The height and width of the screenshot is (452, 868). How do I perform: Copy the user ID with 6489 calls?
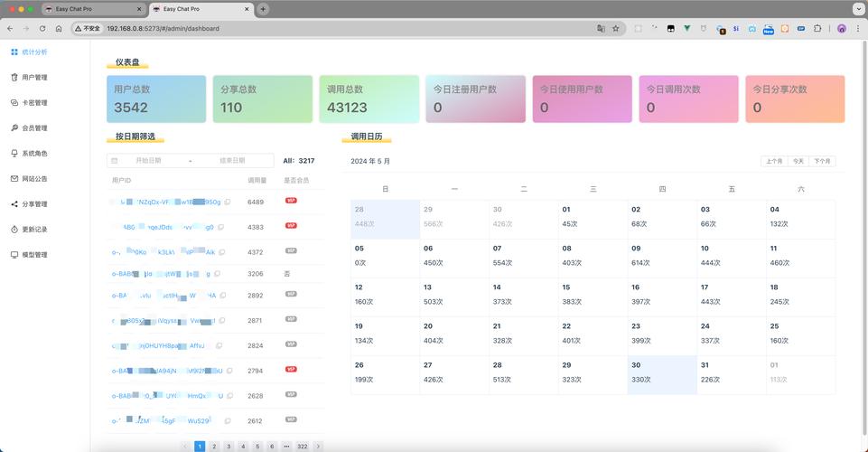(x=228, y=202)
